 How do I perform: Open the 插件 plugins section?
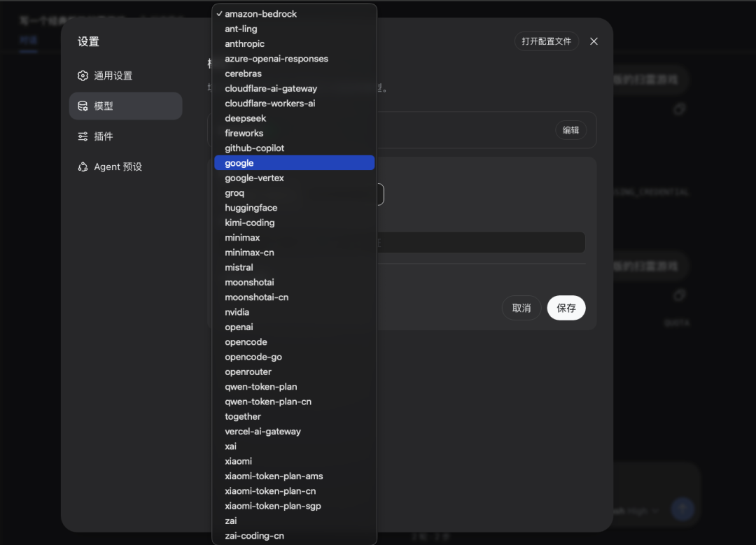point(125,136)
